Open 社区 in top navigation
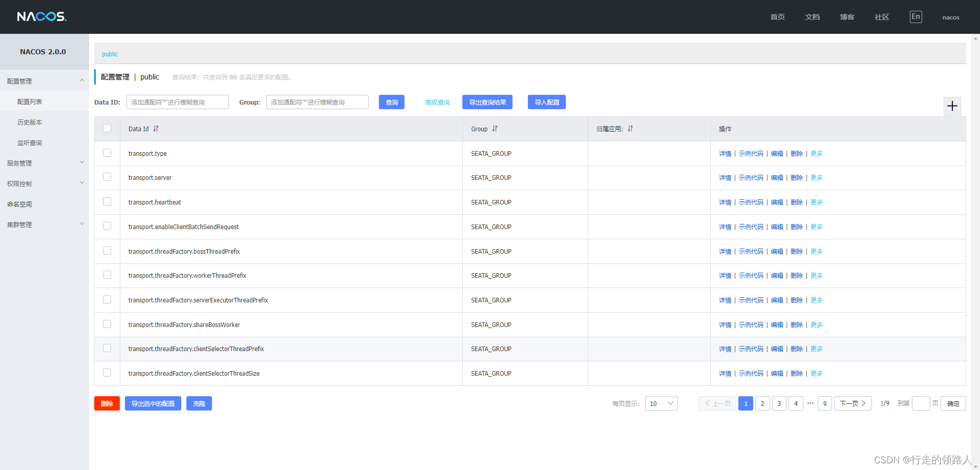The image size is (980, 470). (882, 17)
